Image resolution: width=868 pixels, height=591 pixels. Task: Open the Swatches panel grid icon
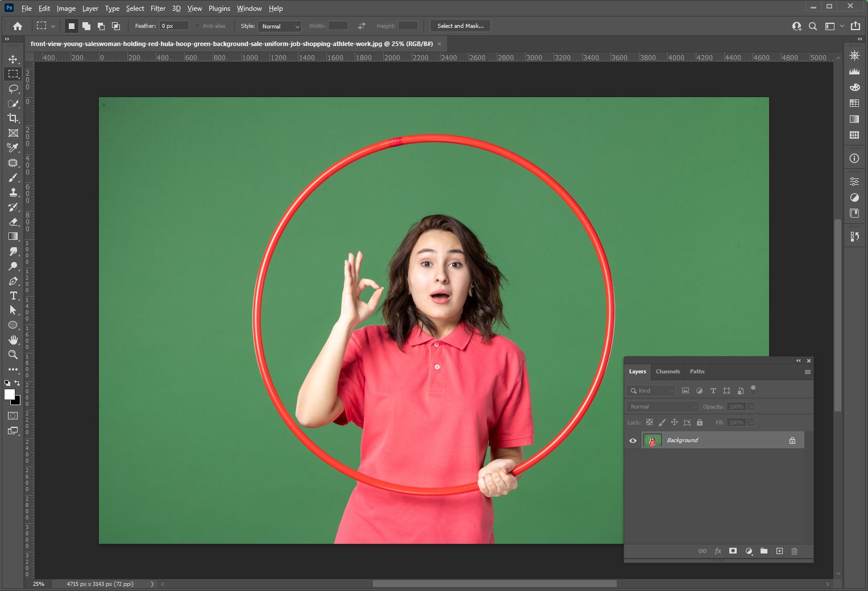(854, 103)
